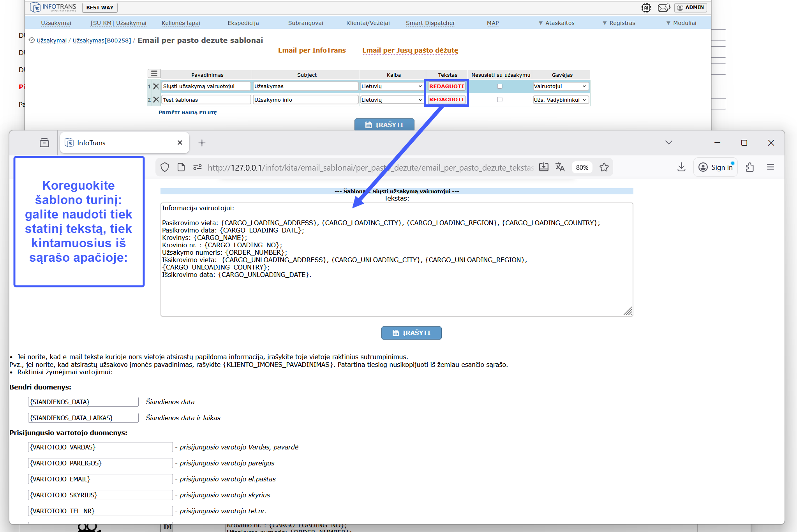Click the {SIANDIENOS_DATA} placeholder field
This screenshot has height=532, width=797.
click(x=83, y=402)
